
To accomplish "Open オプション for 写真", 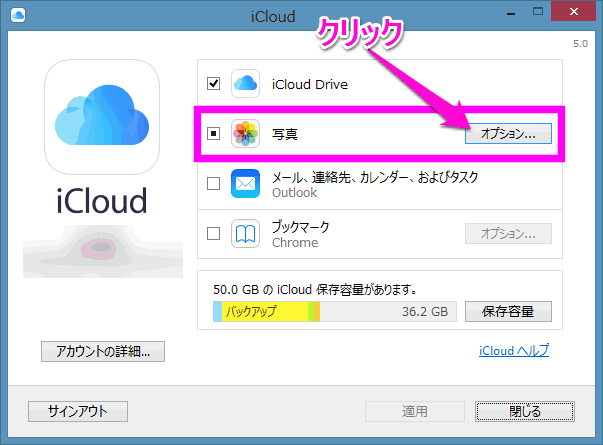I will click(508, 133).
